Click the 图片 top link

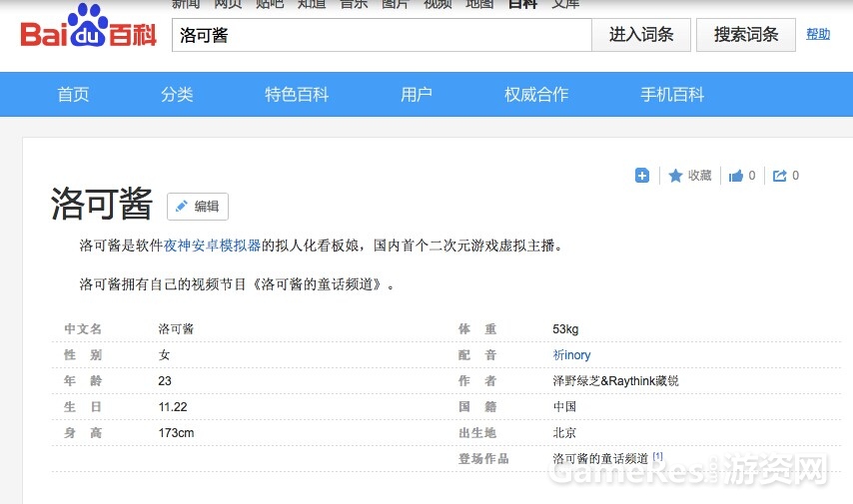396,4
